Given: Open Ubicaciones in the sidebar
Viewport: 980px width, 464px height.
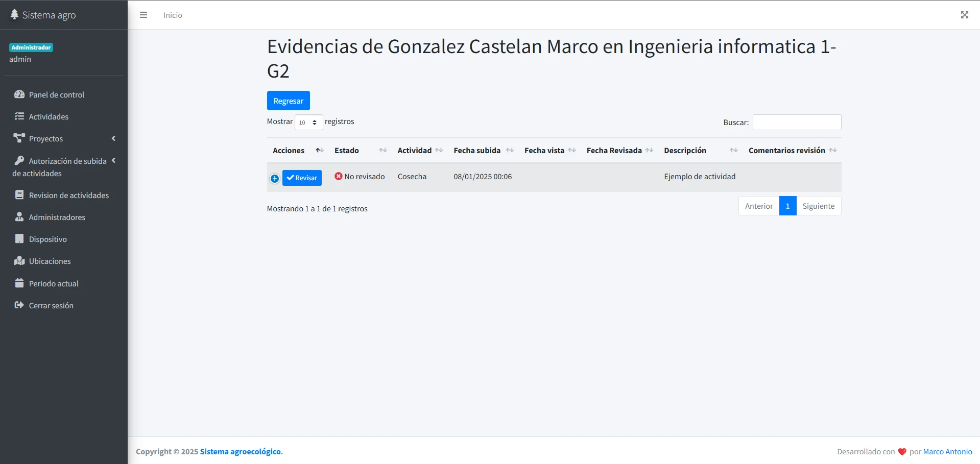Looking at the screenshot, I should tap(64, 261).
